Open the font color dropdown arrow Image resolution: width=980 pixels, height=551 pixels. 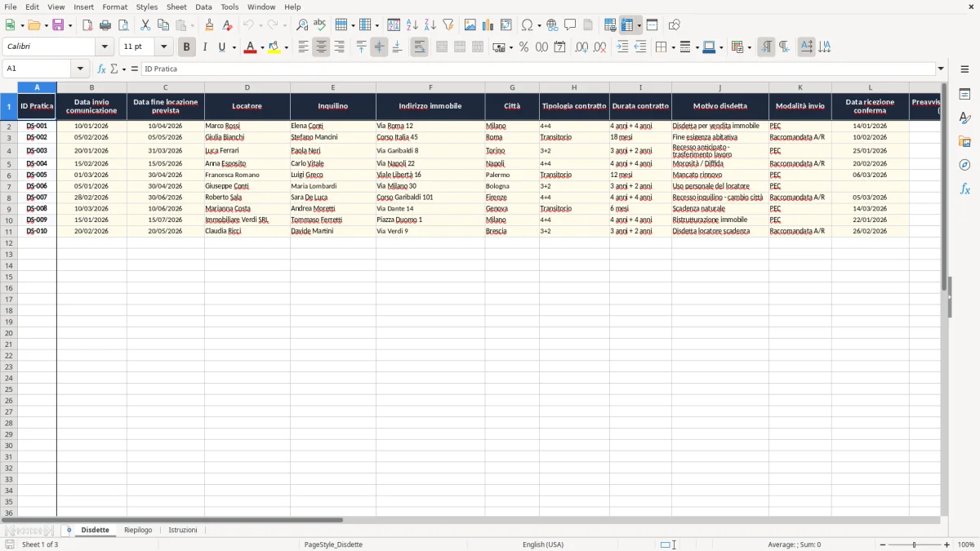click(x=262, y=47)
